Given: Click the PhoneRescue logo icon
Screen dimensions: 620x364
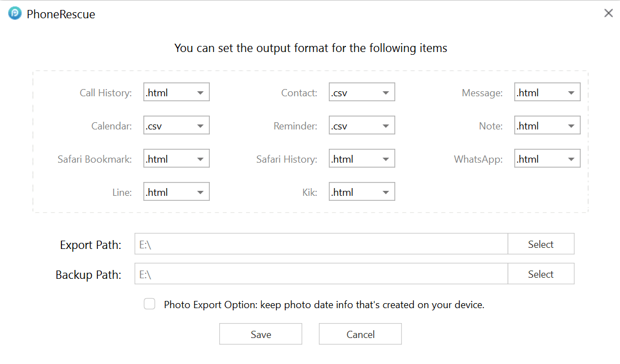Looking at the screenshot, I should [15, 14].
